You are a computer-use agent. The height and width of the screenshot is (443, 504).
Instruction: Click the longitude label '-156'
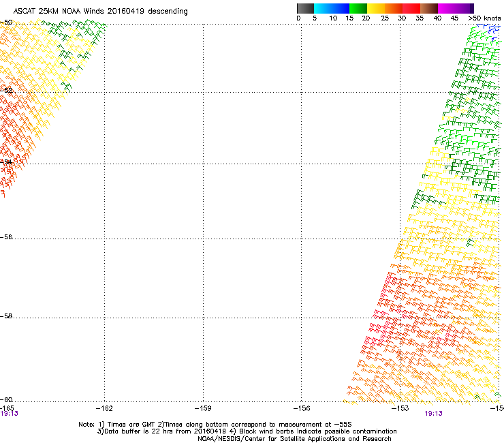coord(302,408)
